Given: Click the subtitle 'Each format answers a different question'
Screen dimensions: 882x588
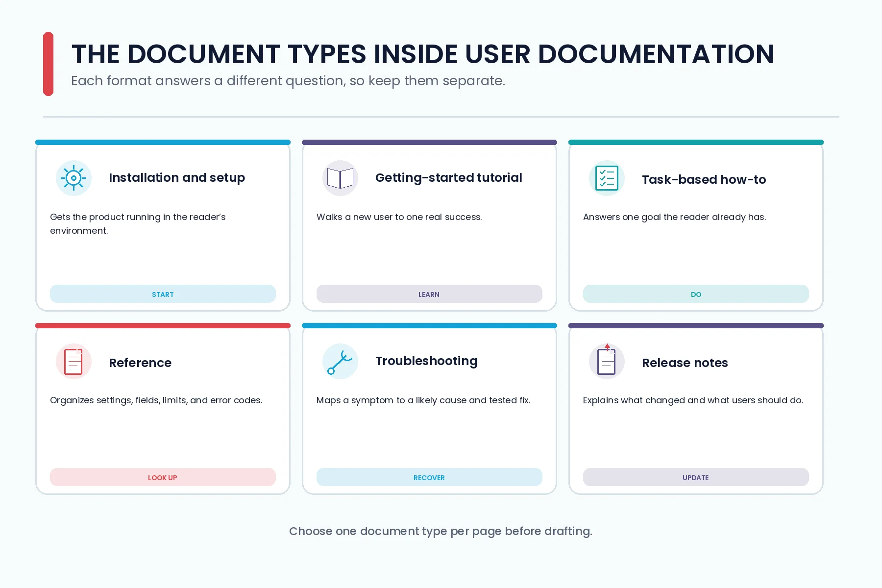Looking at the screenshot, I should coord(288,80).
